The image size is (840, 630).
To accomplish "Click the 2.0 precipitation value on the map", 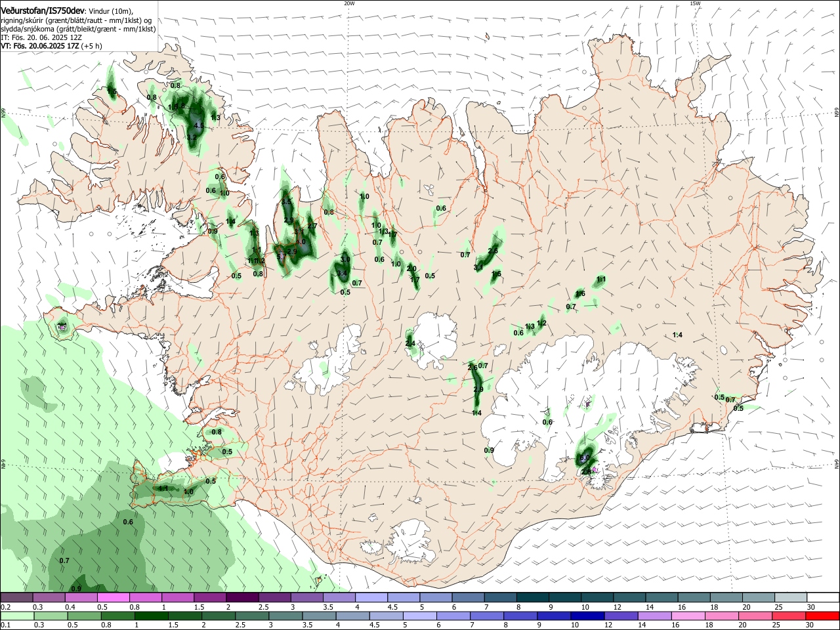I will click(411, 268).
